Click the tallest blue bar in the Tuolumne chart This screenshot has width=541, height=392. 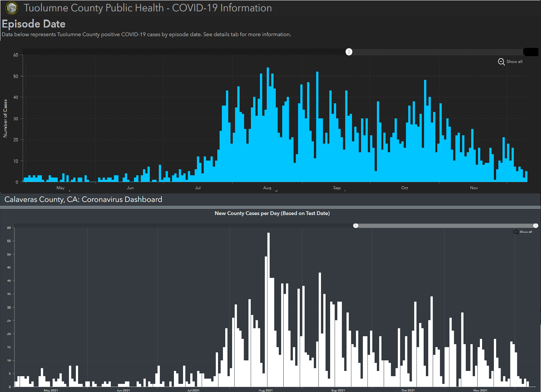(x=268, y=125)
